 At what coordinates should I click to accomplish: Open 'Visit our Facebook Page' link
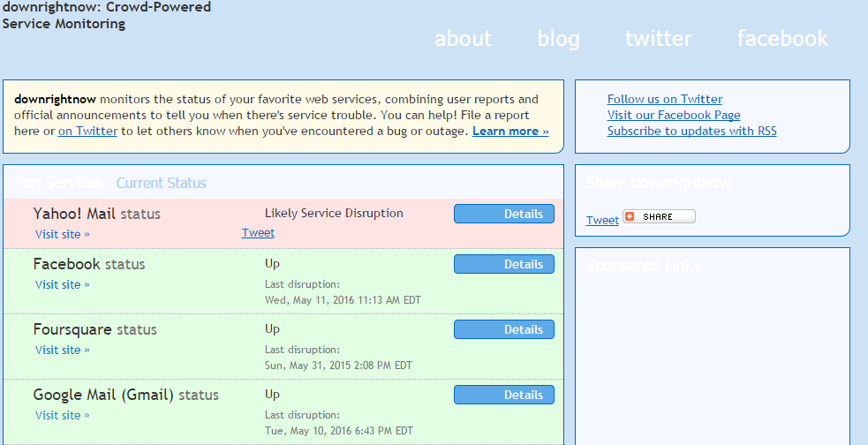pyautogui.click(x=673, y=115)
